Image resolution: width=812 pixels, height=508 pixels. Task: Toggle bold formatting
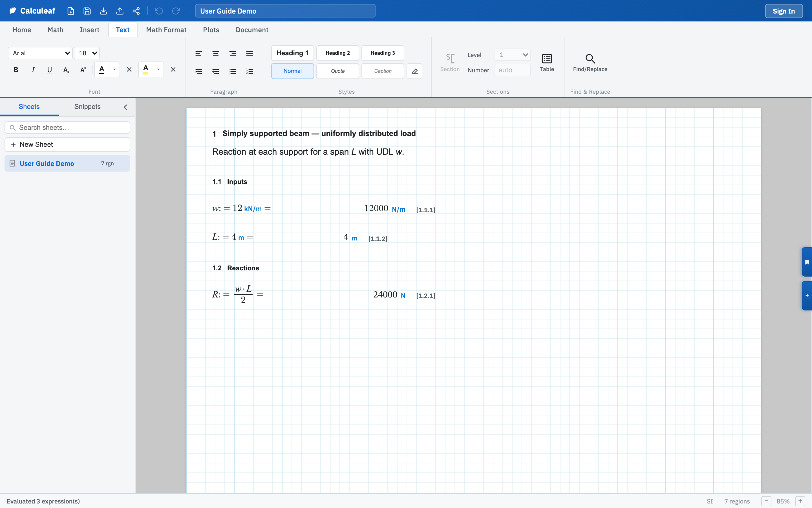pos(16,69)
